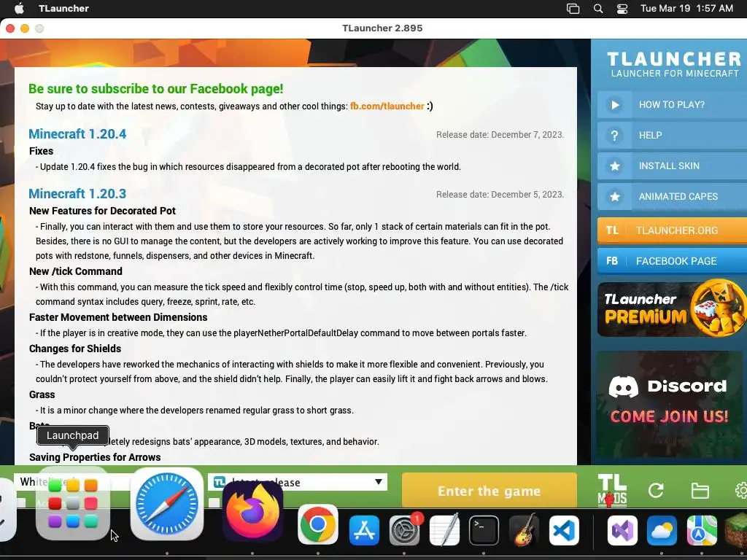Click the TLauncher Premium banner

672,308
